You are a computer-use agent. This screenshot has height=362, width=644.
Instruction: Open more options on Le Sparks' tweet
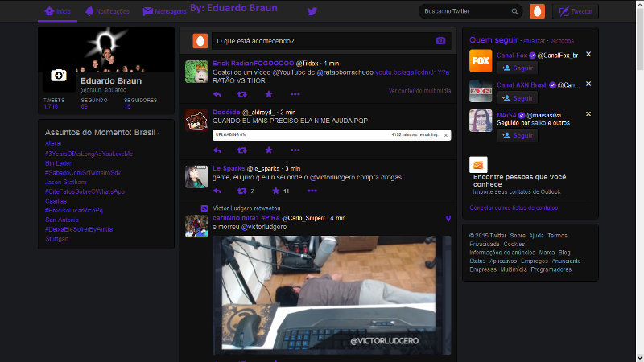pos(312,191)
